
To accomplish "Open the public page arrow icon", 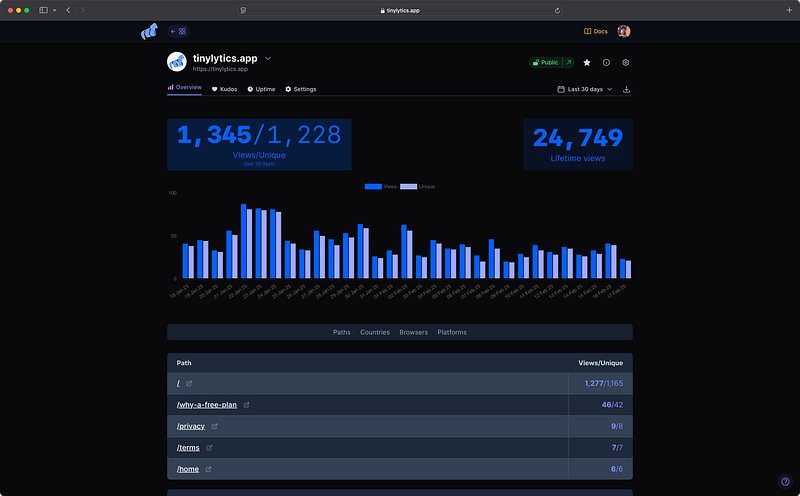I will tap(568, 62).
